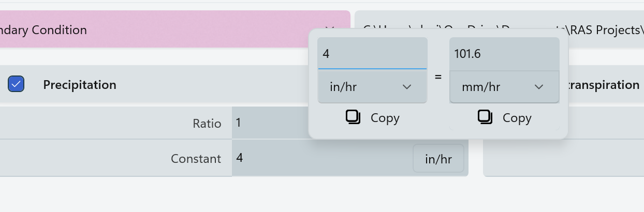644x212 pixels.
Task: Click the chevron arrow beside in/hr
Action: [407, 87]
